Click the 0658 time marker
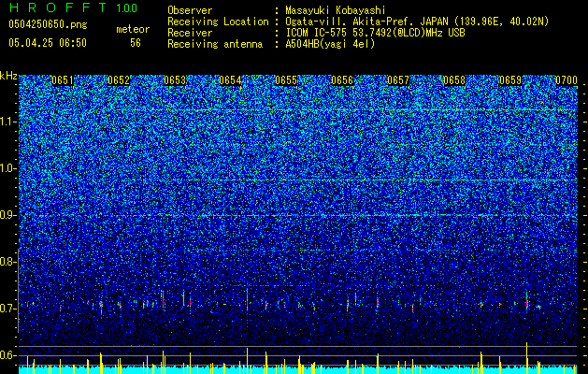This screenshot has height=374, width=588. coord(454,80)
